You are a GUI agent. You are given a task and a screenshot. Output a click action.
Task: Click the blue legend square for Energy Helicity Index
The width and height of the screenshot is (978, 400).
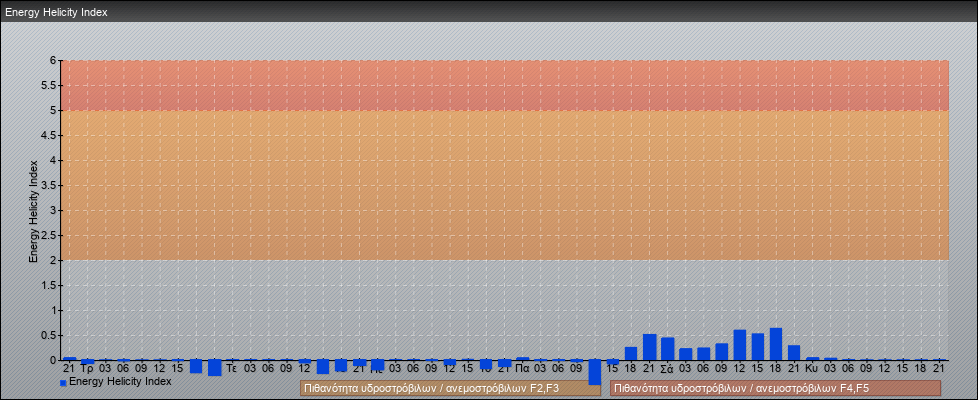[x=63, y=383]
